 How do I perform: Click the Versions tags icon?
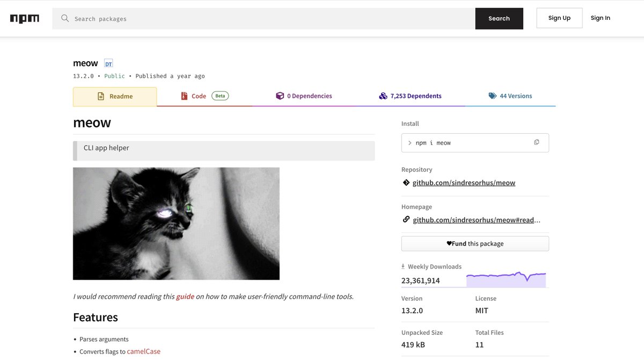[x=493, y=96]
